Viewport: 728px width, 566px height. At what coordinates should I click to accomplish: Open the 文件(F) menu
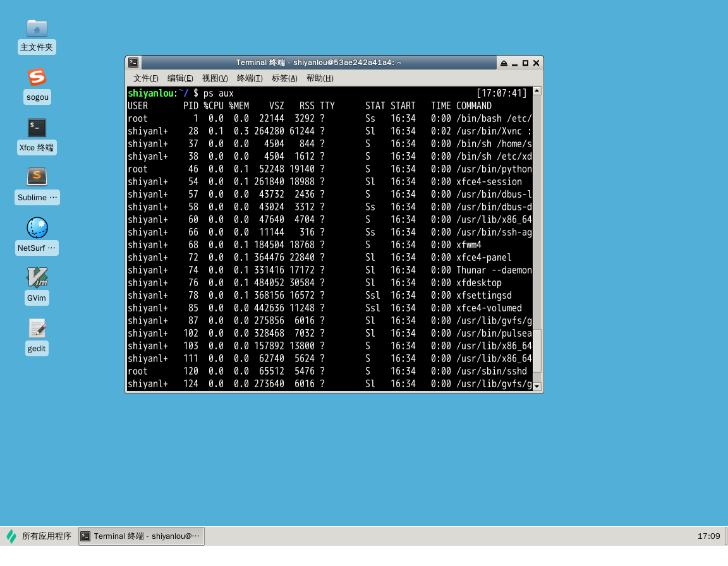pos(146,78)
